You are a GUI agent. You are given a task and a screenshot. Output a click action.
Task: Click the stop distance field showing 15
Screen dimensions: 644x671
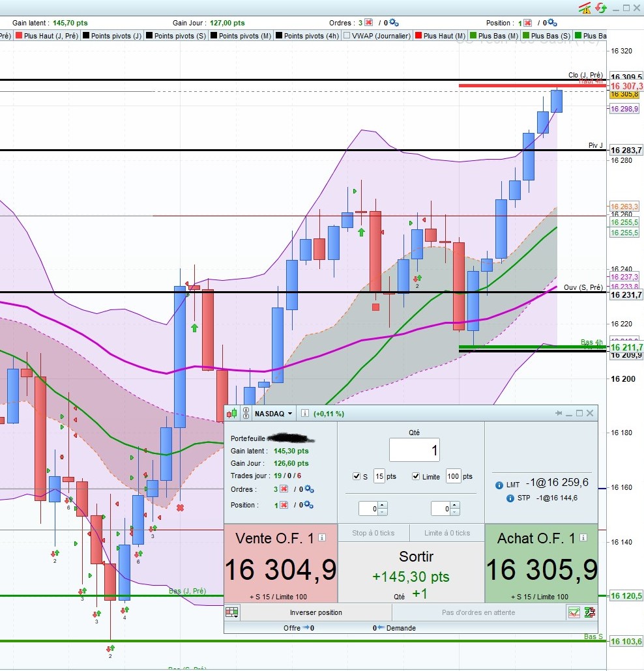click(379, 476)
